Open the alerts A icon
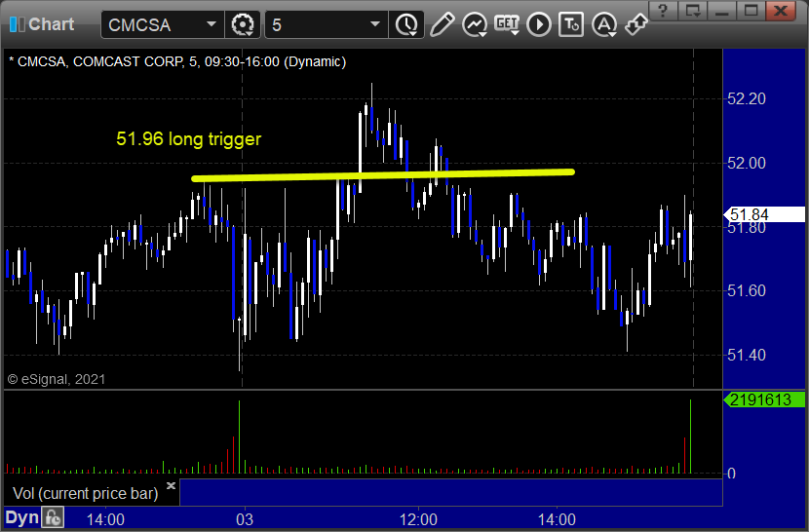This screenshot has height=532, width=809. pyautogui.click(x=604, y=24)
